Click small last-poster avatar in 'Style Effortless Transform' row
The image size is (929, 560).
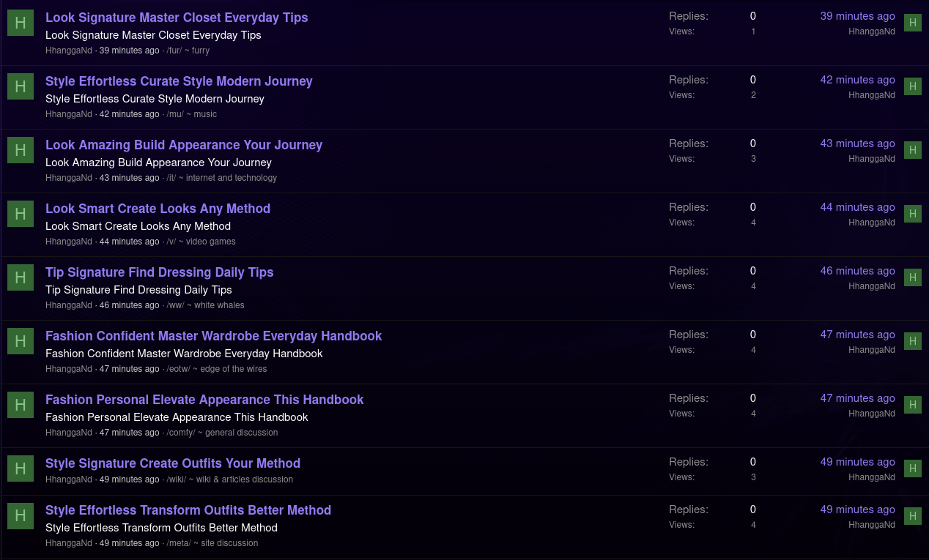point(913,516)
